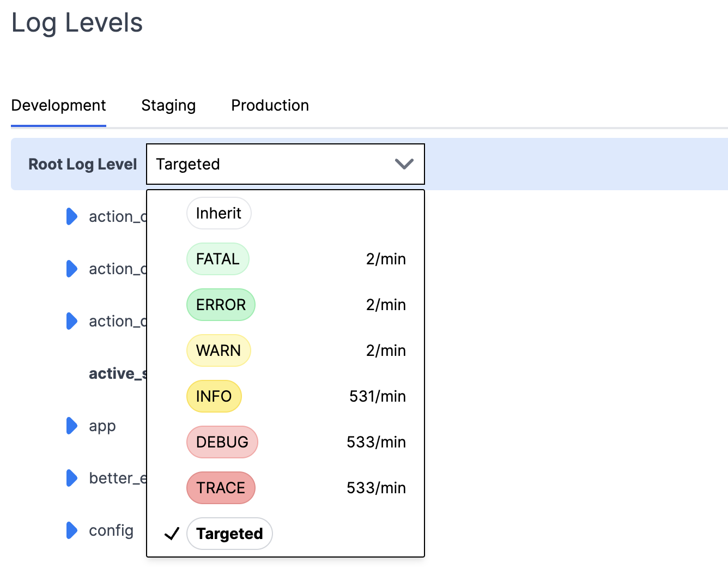Image resolution: width=728 pixels, height=569 pixels.
Task: Switch to the Staging tab
Action: pos(168,105)
